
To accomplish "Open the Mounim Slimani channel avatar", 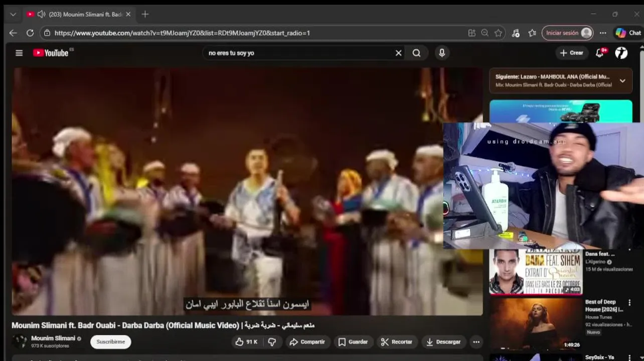I will coord(20,341).
